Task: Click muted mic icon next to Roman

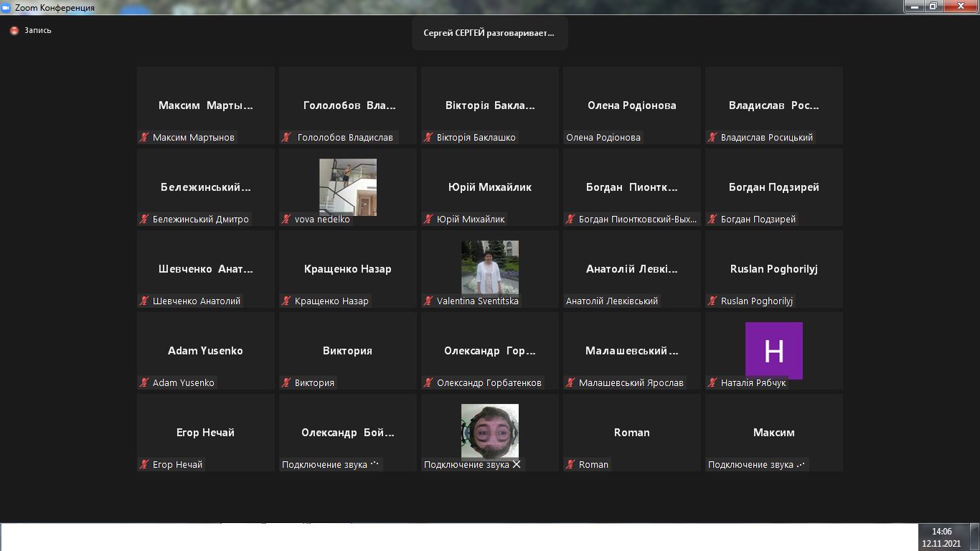Action: pos(570,465)
